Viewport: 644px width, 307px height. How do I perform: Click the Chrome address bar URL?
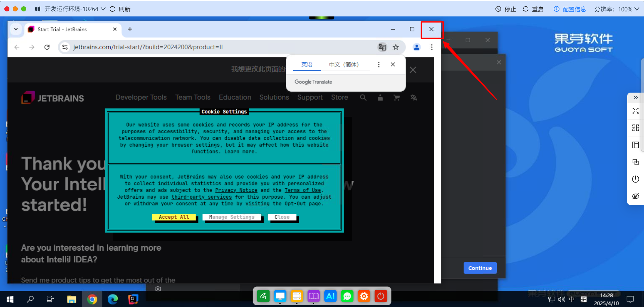(x=148, y=47)
